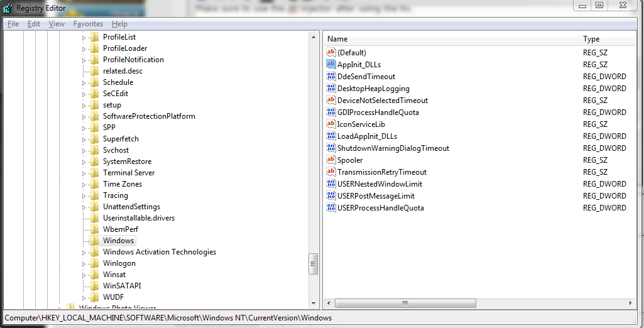Select the LoadAppInit_DLLs value name

point(367,136)
